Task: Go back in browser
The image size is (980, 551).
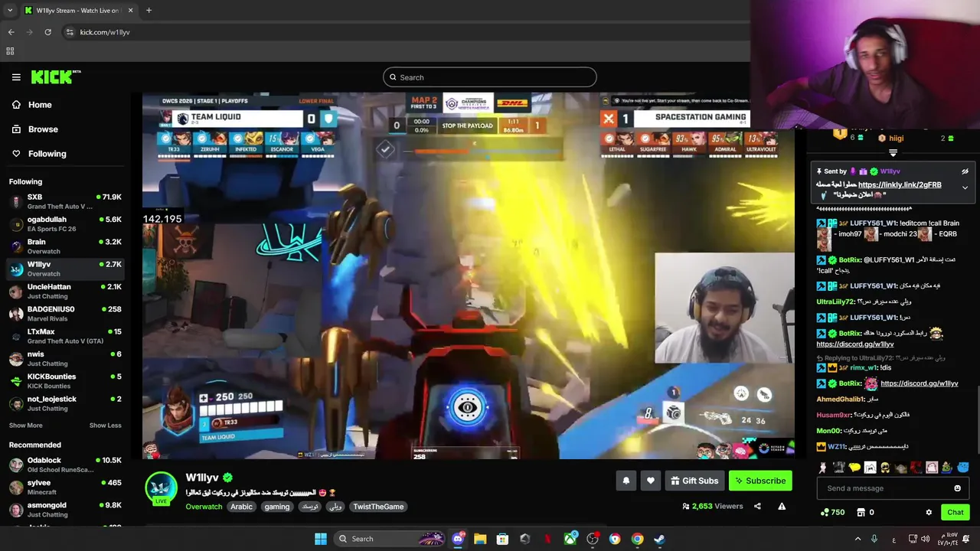Action: point(11,32)
